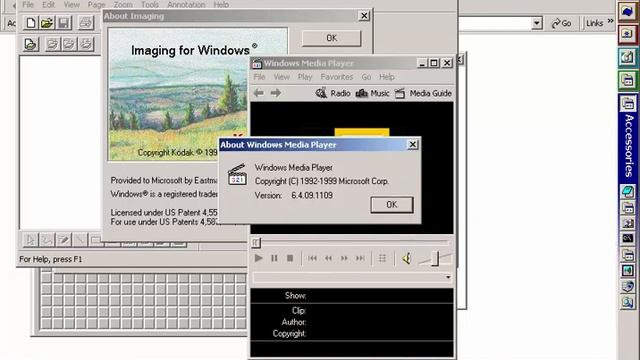640x360 pixels.
Task: Click the Skip Forward button in Media Player
Action: 360,258
